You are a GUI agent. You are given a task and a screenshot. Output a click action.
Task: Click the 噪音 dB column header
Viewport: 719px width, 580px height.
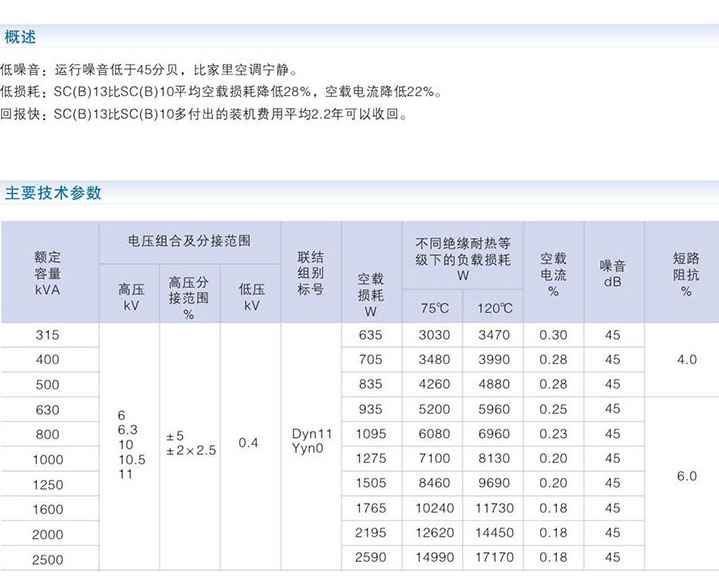[613, 273]
